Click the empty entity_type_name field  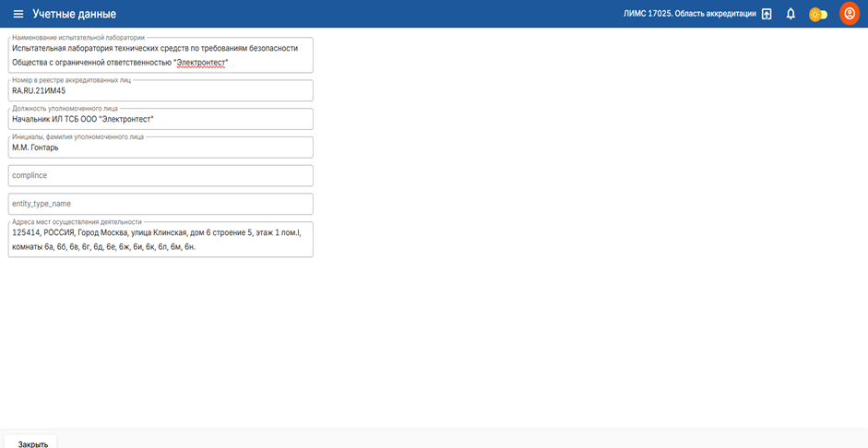click(x=161, y=204)
